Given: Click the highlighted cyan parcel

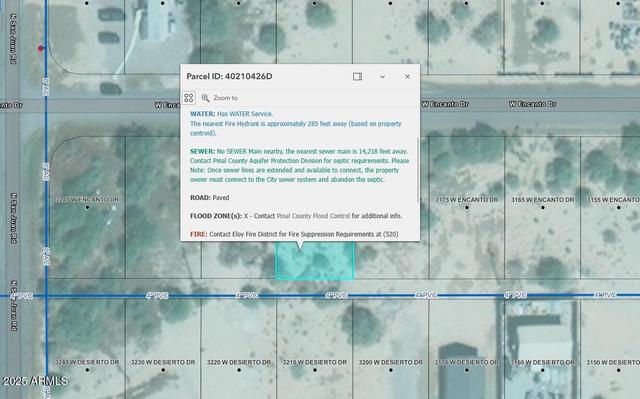Looking at the screenshot, I should point(315,260).
